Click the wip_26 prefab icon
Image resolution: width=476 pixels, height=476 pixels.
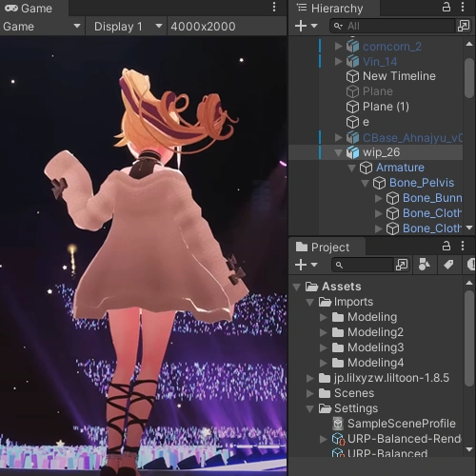pos(352,152)
